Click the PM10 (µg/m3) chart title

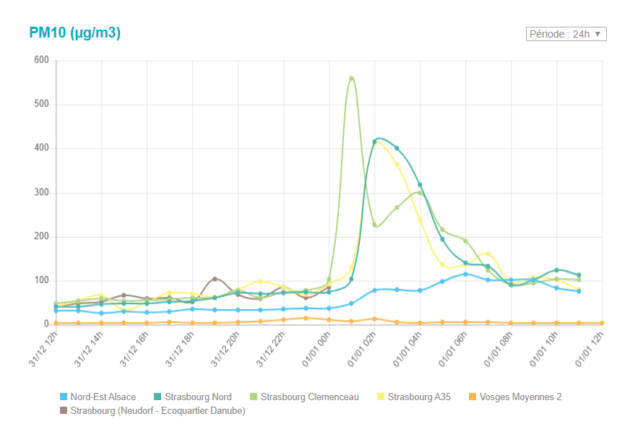click(76, 33)
